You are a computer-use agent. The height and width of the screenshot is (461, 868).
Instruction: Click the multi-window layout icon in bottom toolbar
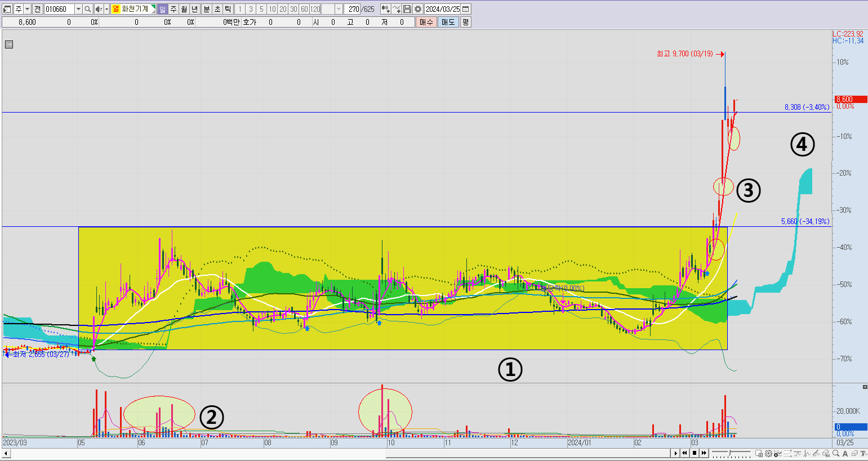point(759,453)
